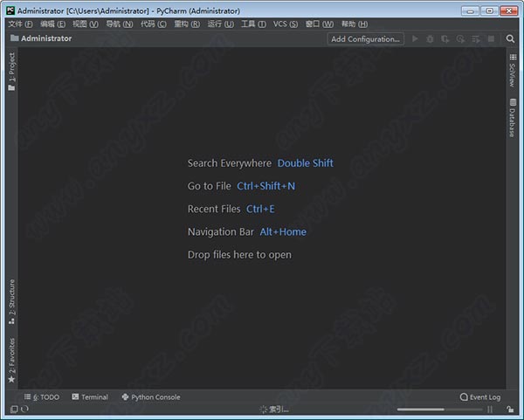Open the VCS (S) menu
The image size is (524, 420).
(x=285, y=24)
